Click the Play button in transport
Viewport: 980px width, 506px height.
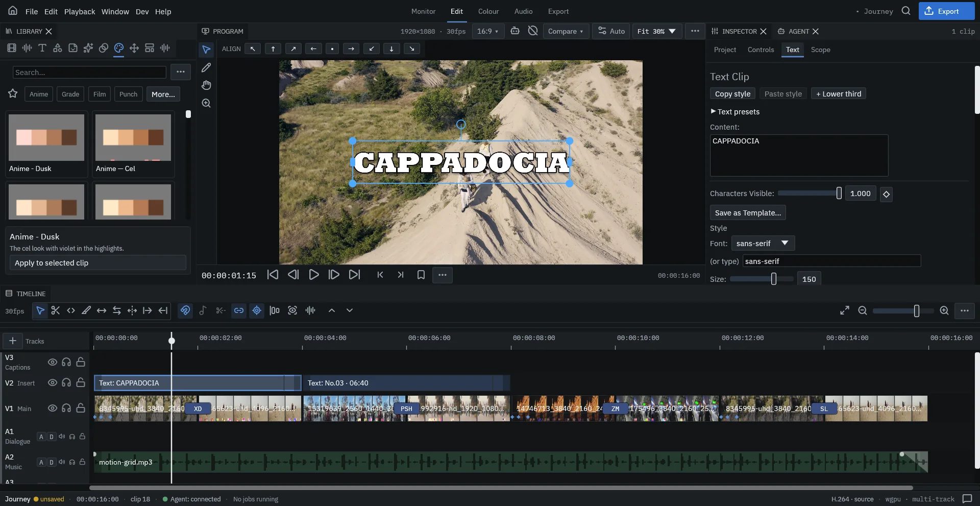pyautogui.click(x=314, y=275)
